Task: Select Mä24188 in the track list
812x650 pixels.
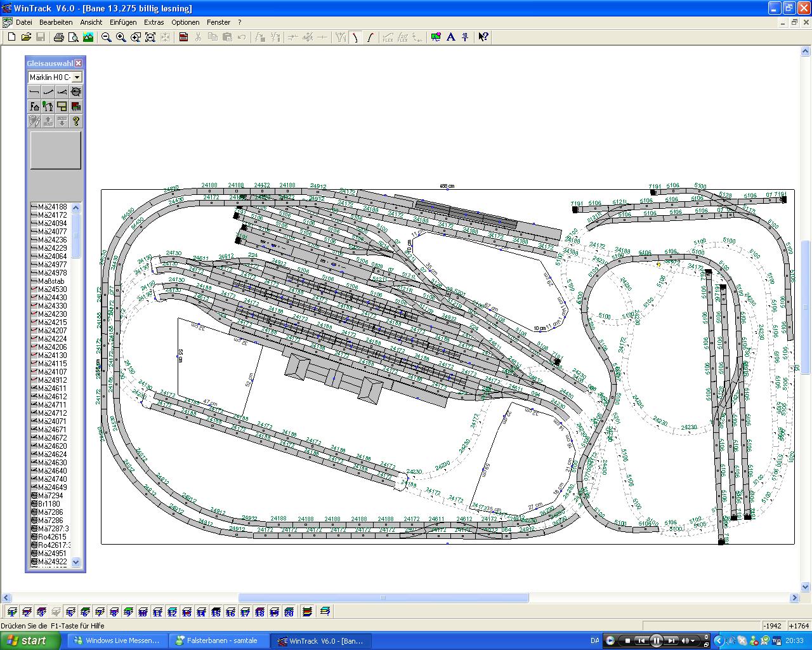Action: pyautogui.click(x=49, y=207)
